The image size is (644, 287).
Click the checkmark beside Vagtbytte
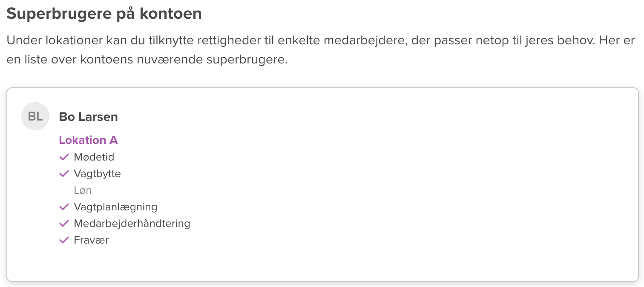point(64,174)
